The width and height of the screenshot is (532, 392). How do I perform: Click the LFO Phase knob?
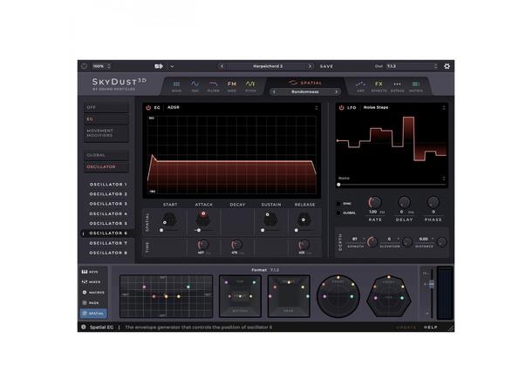[433, 202]
